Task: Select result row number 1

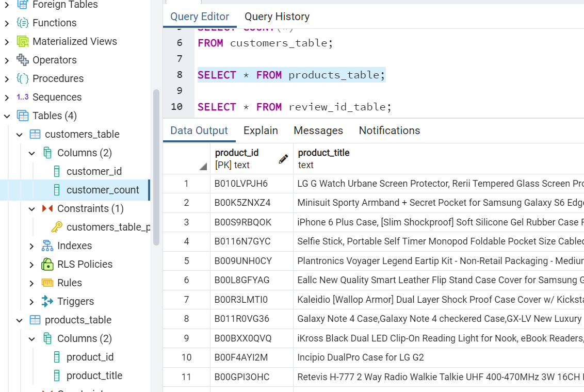Action: 187,184
